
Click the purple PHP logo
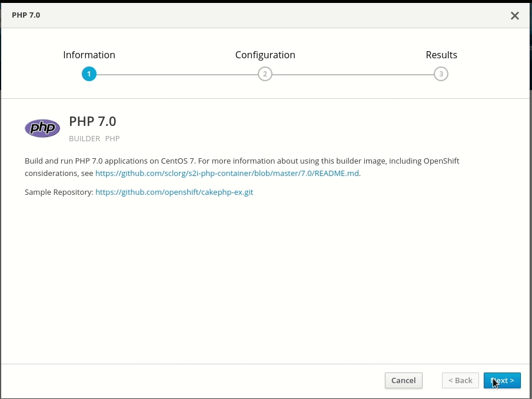coord(42,128)
